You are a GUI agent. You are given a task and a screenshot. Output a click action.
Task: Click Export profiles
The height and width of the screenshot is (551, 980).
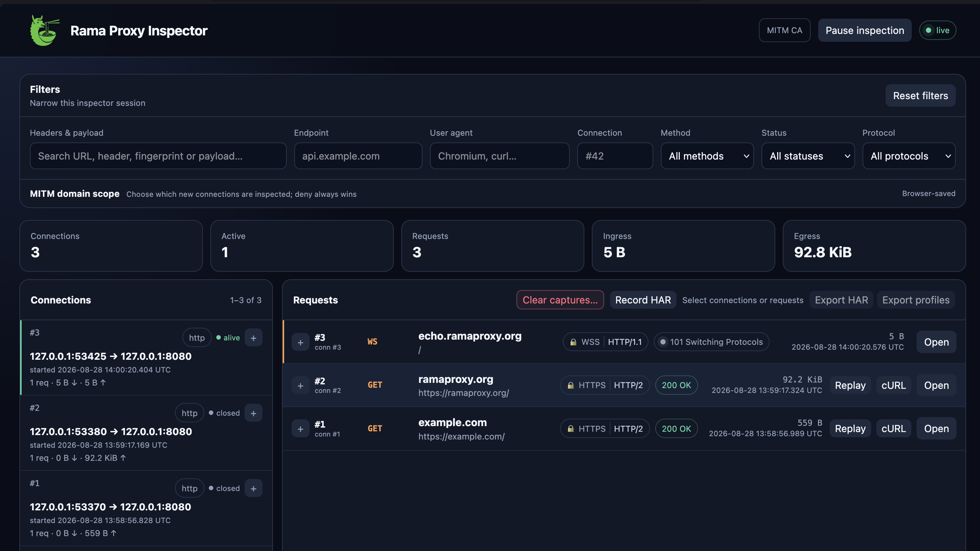click(x=916, y=300)
